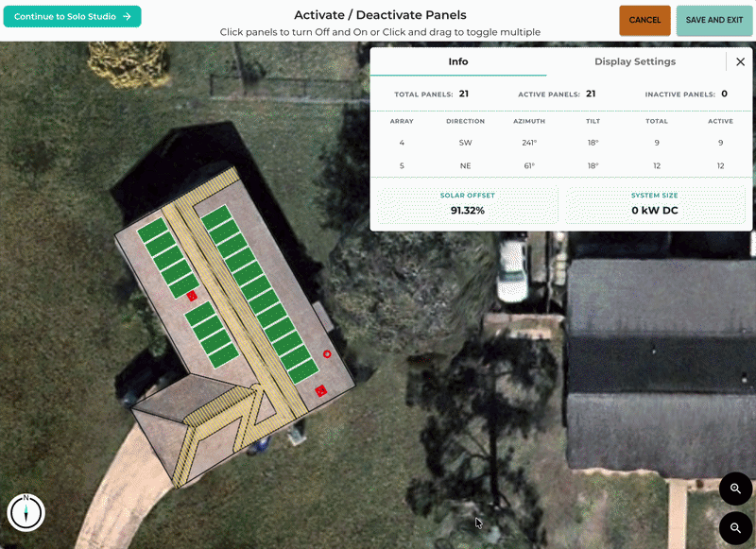Close the Info panel with the X
The height and width of the screenshot is (549, 756).
tap(741, 61)
